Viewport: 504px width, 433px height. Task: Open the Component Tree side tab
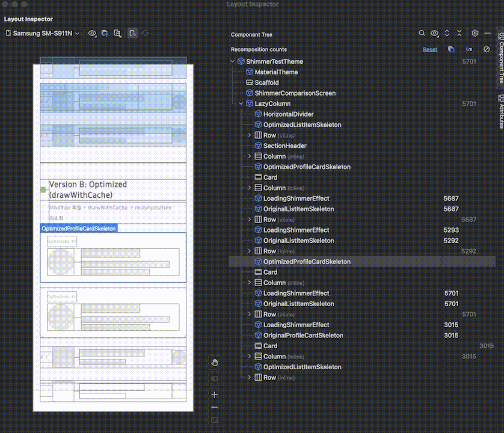(501, 58)
